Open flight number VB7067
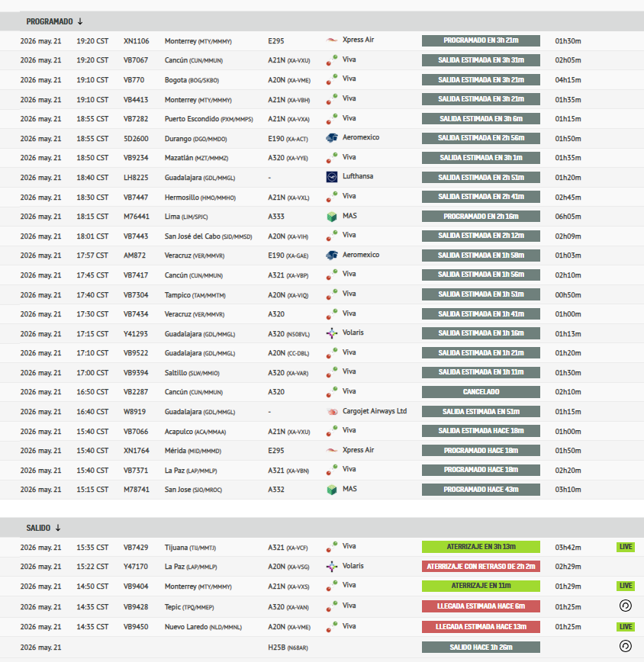 [x=136, y=60]
